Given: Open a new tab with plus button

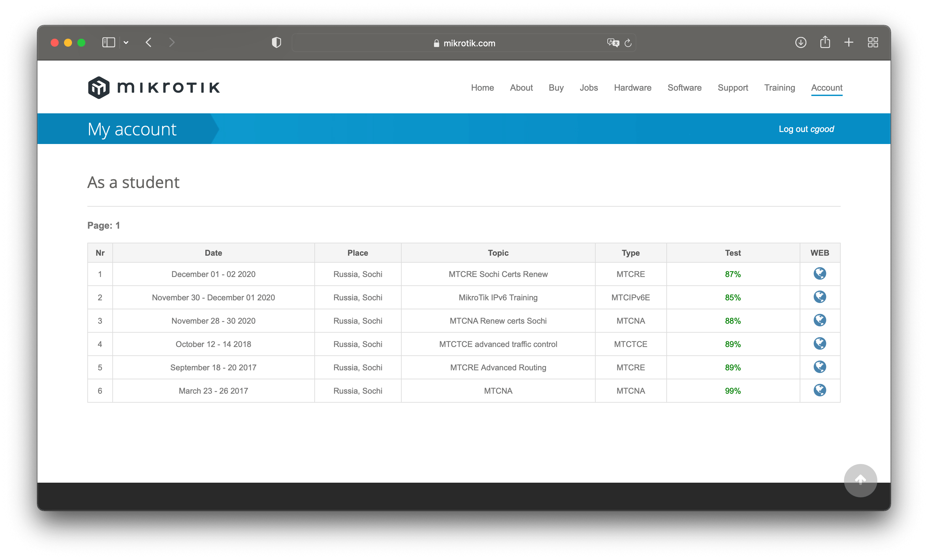Looking at the screenshot, I should pos(849,43).
